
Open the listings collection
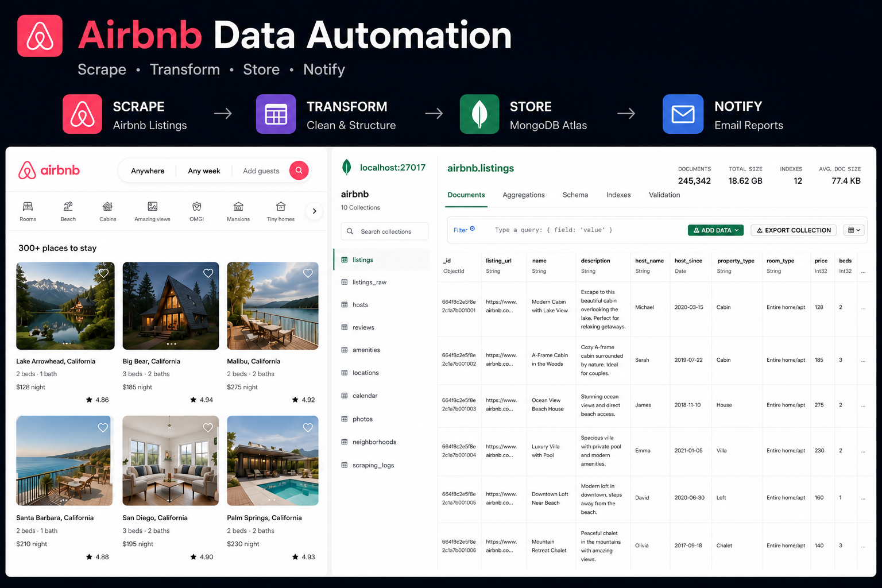[x=382, y=260]
